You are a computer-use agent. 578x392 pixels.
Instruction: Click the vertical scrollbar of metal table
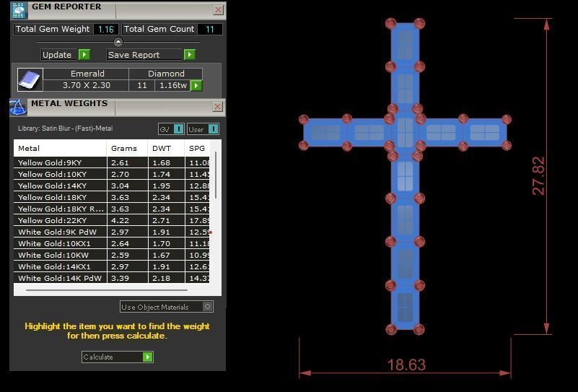tap(216, 175)
